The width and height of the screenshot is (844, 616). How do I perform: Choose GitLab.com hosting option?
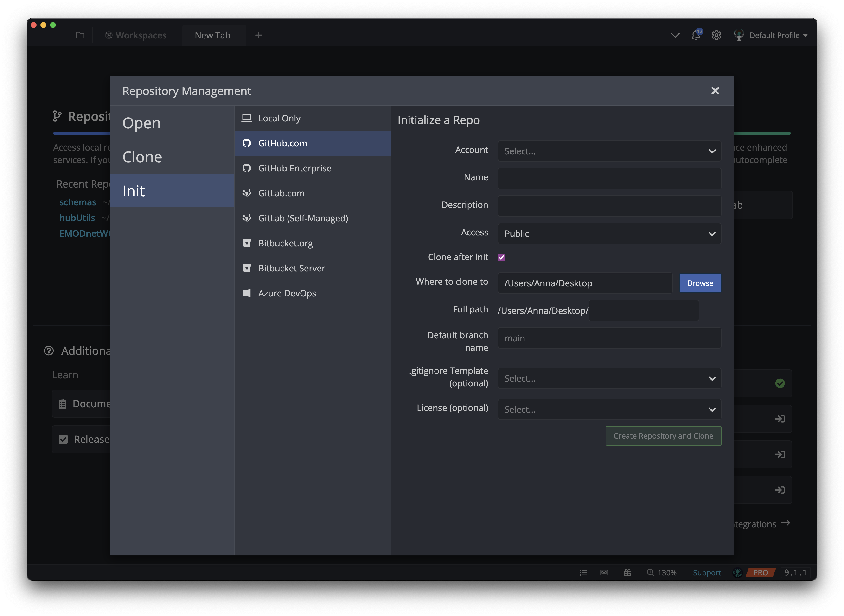(313, 193)
